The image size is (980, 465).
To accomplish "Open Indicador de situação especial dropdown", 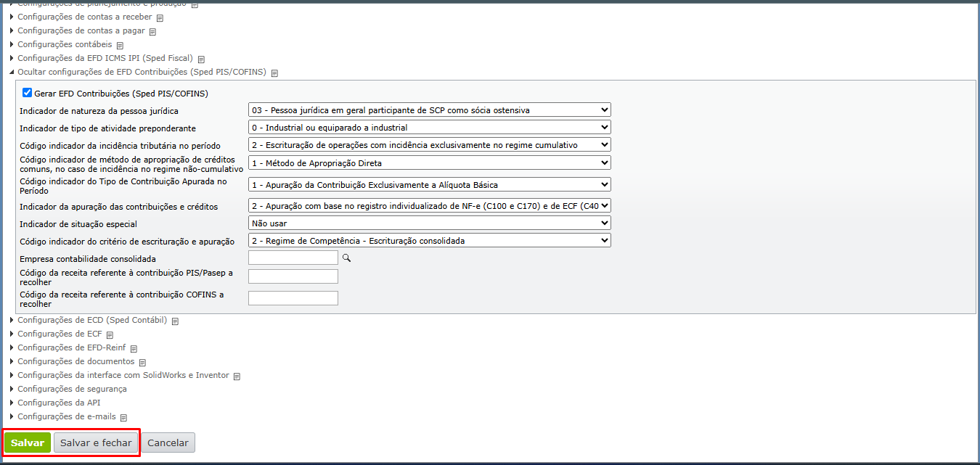I will pyautogui.click(x=429, y=223).
